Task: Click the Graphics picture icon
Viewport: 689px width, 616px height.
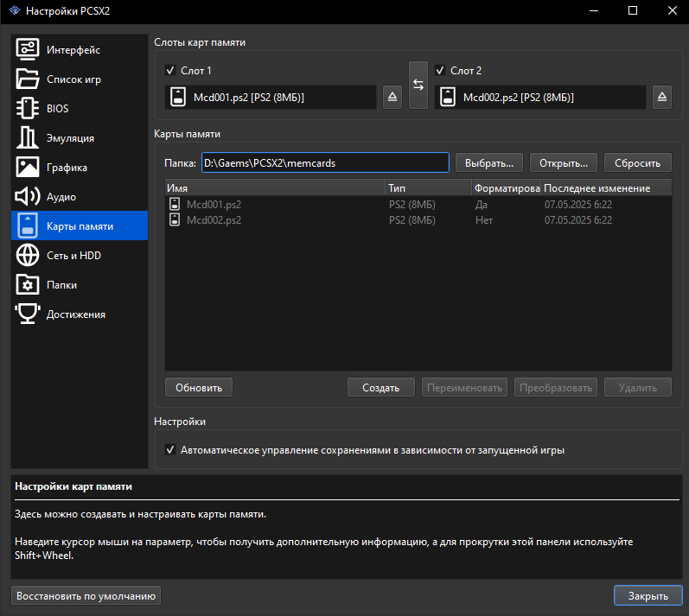Action: (28, 168)
